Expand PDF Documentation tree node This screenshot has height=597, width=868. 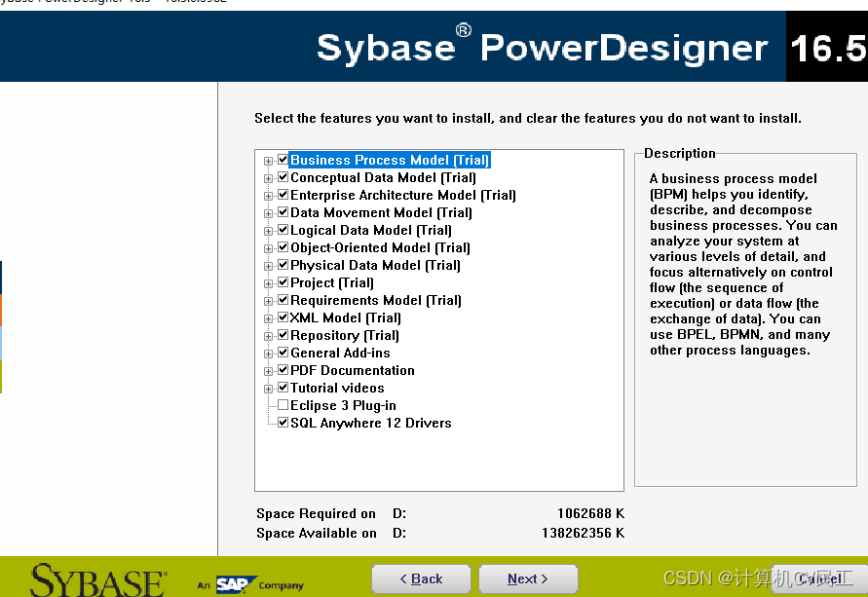point(269,371)
